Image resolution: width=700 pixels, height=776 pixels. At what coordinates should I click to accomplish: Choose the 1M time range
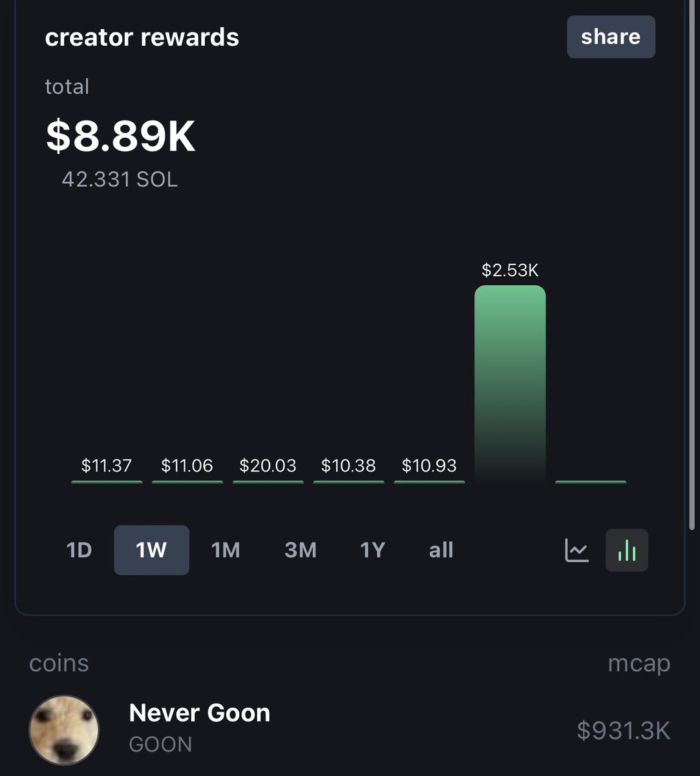point(226,550)
